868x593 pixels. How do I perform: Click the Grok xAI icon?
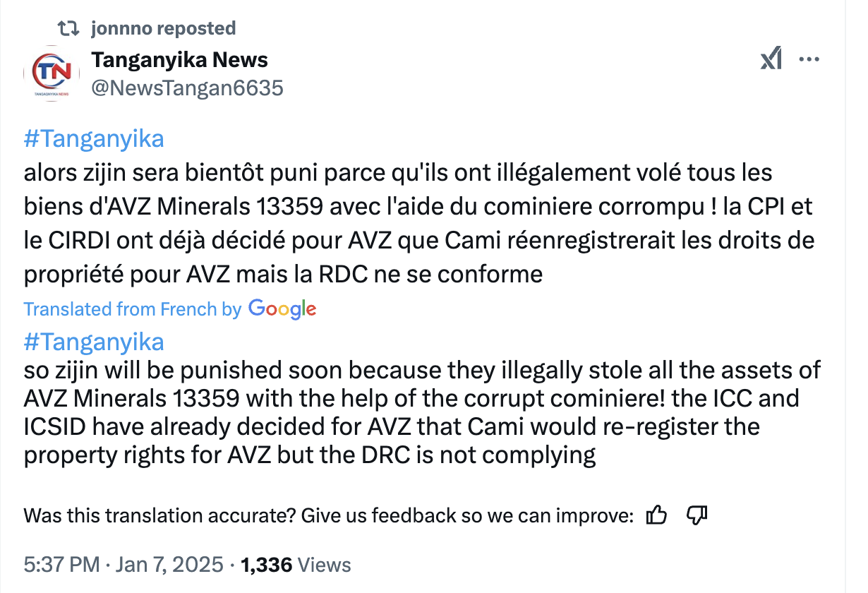(x=771, y=61)
